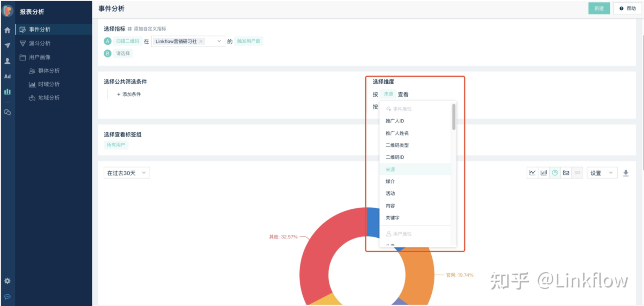Open the WeChat icon in sidebar

click(7, 112)
